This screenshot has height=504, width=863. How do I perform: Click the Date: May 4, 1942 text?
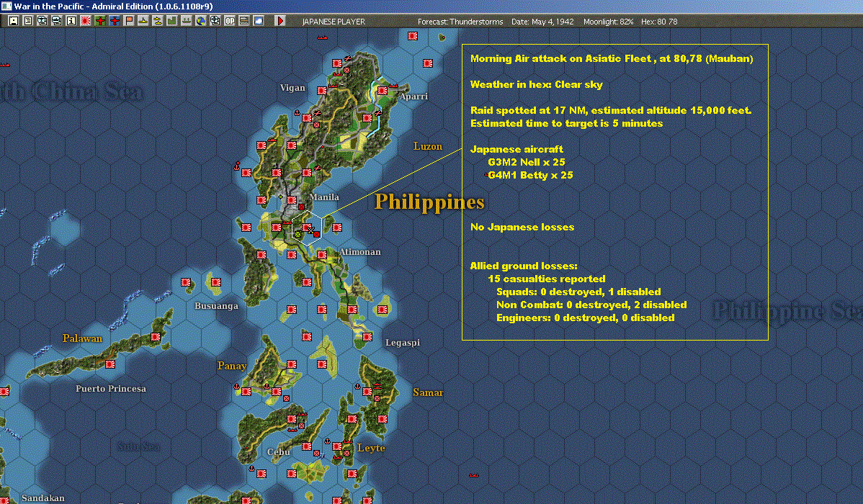pos(542,22)
